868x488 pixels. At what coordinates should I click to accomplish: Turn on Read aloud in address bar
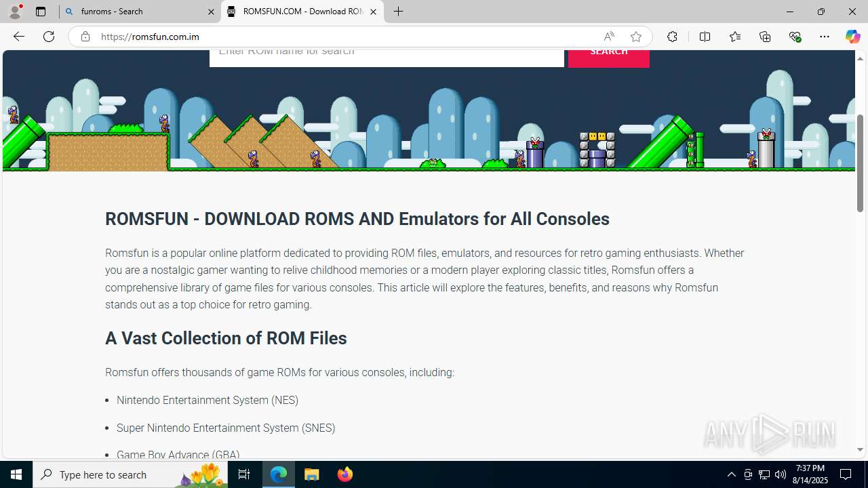pos(609,37)
